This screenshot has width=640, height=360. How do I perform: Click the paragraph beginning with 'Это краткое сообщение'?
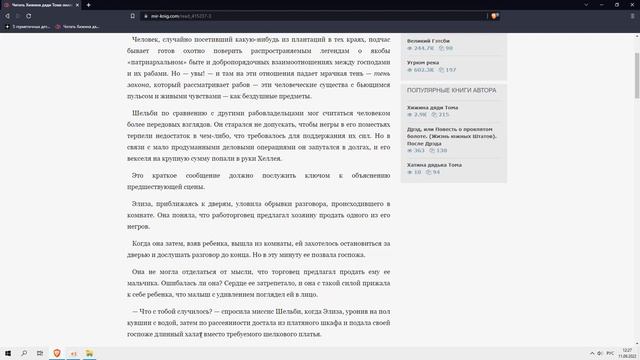[x=258, y=181]
